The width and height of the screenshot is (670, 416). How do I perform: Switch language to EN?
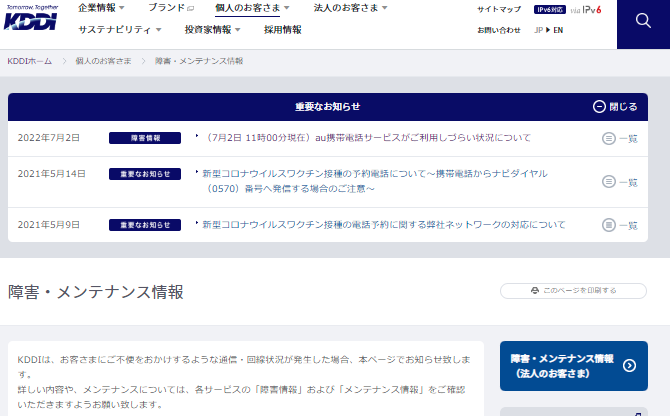pos(558,30)
